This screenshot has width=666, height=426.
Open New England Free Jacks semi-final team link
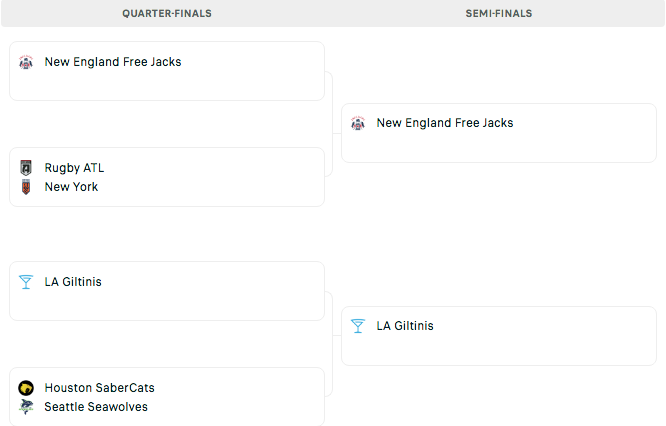445,123
